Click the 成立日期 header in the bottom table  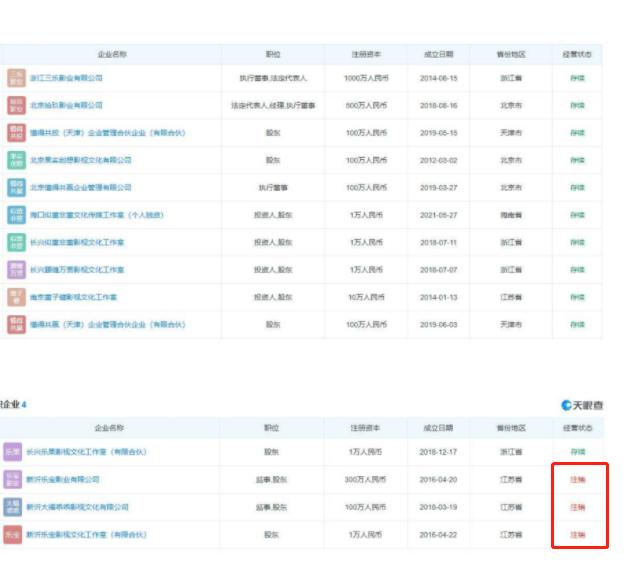point(436,427)
